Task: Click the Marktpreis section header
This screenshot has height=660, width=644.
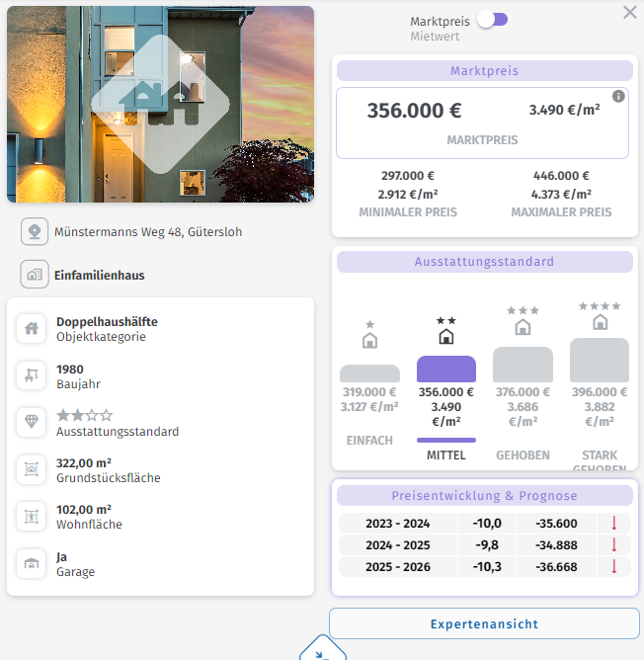Action: [484, 71]
